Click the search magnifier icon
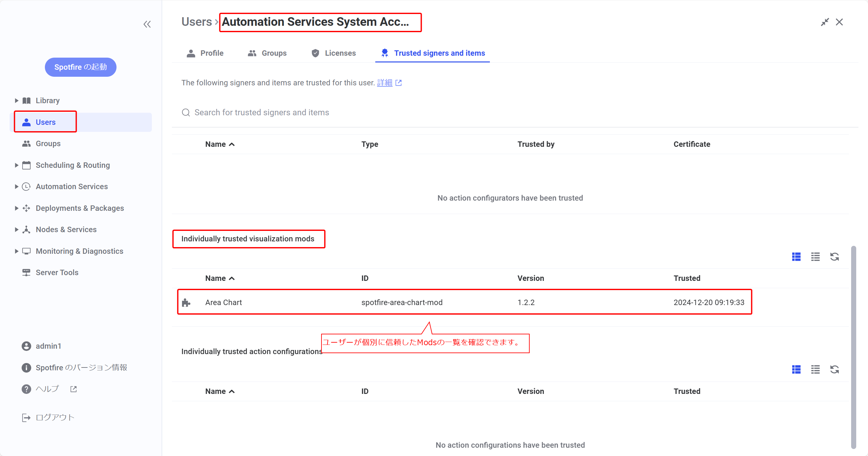The width and height of the screenshot is (868, 456). click(186, 113)
